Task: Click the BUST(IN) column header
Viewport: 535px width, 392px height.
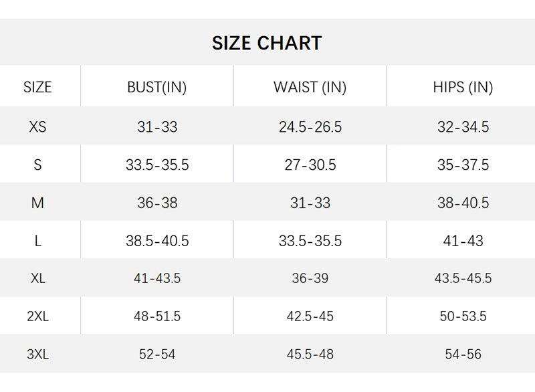Action: pyautogui.click(x=157, y=87)
